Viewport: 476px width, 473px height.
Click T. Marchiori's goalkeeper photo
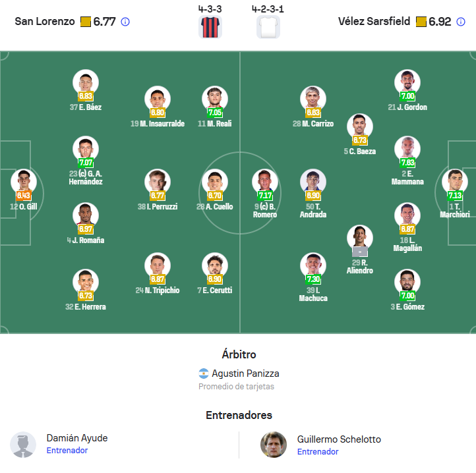click(455, 182)
